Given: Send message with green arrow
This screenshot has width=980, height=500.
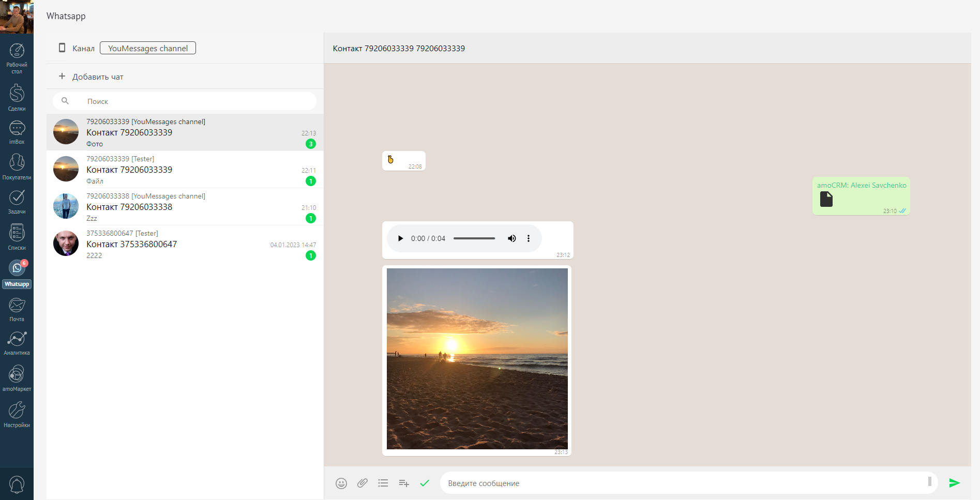Looking at the screenshot, I should point(955,483).
